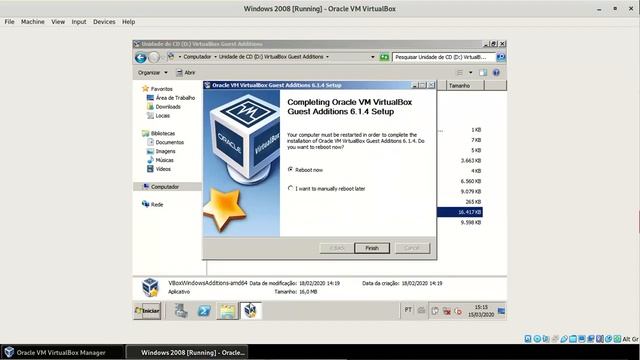The image size is (640, 360).
Task: Open Bibliotecas in the sidebar
Action: pyautogui.click(x=158, y=133)
